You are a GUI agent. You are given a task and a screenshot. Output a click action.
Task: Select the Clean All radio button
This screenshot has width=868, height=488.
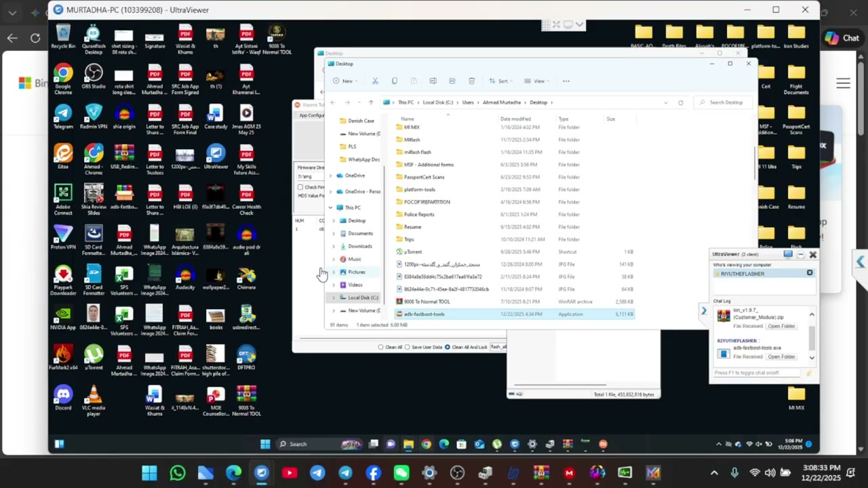[x=380, y=347]
